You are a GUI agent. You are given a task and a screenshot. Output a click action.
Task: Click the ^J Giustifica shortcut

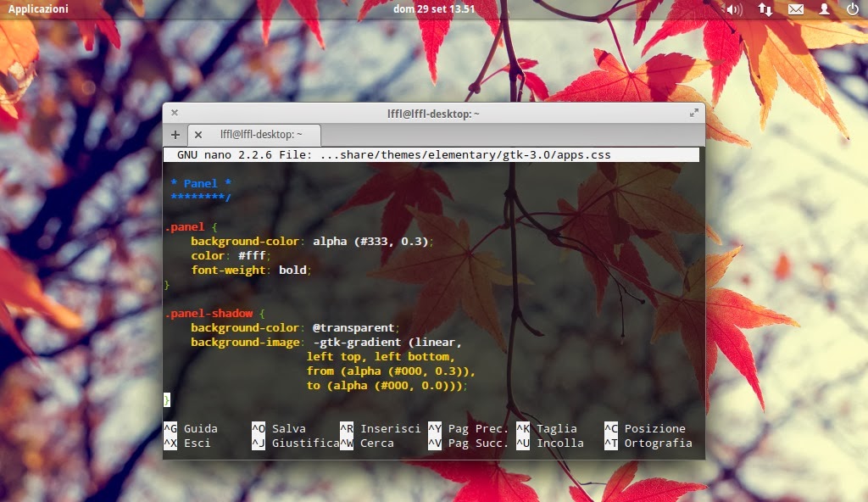pyautogui.click(x=296, y=443)
